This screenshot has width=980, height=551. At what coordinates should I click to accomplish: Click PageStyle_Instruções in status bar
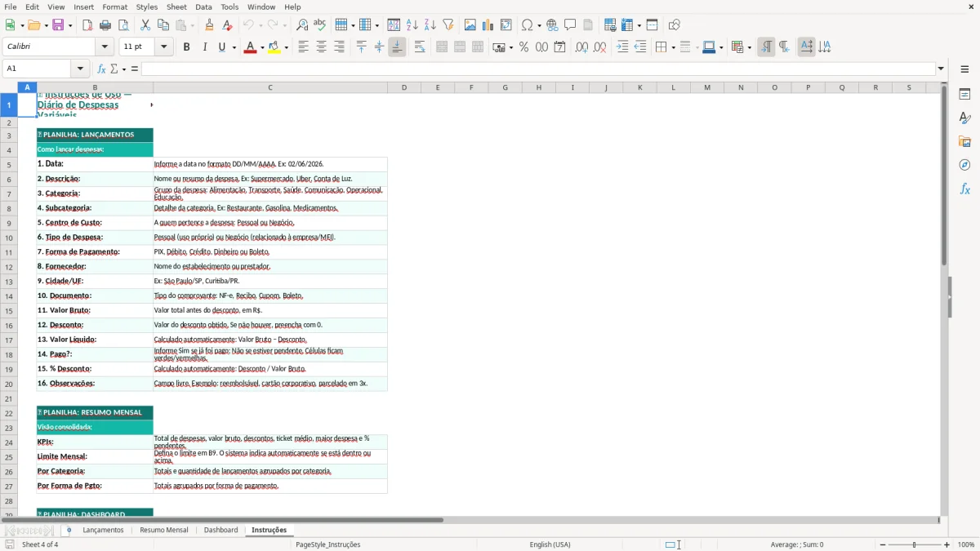[327, 544]
